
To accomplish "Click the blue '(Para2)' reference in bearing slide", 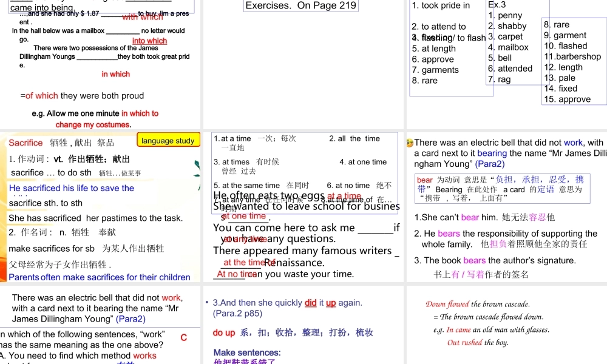I will click(489, 164).
